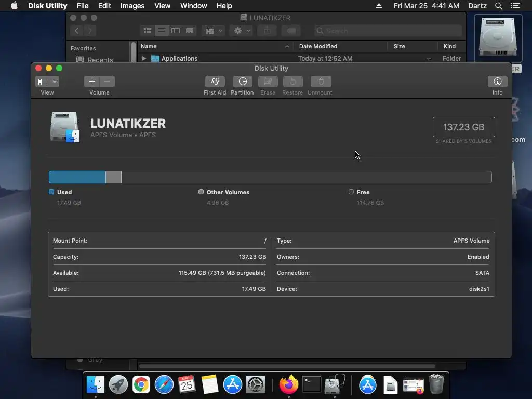
Task: Select the LUNATIKZER drive icon on the desktop
Action: [498, 38]
